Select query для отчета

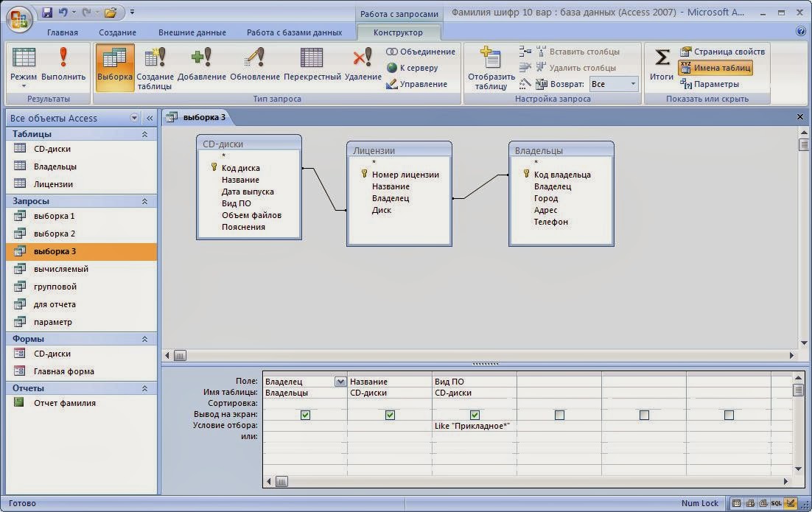(81, 304)
